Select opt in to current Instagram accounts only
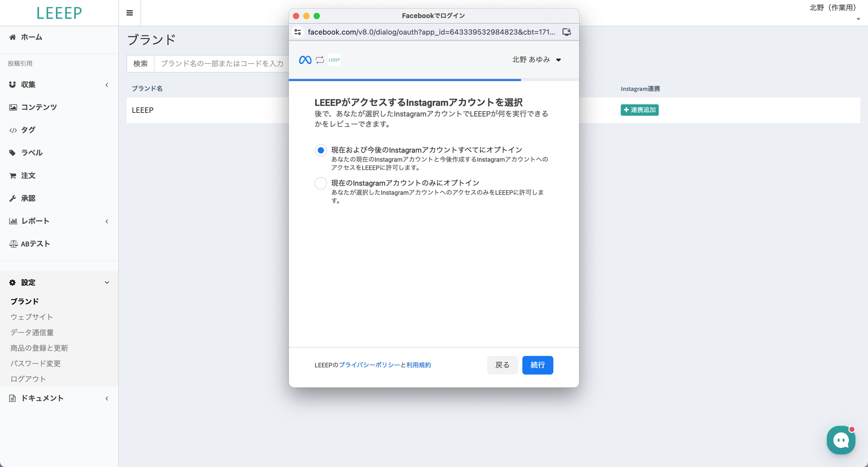 point(321,183)
